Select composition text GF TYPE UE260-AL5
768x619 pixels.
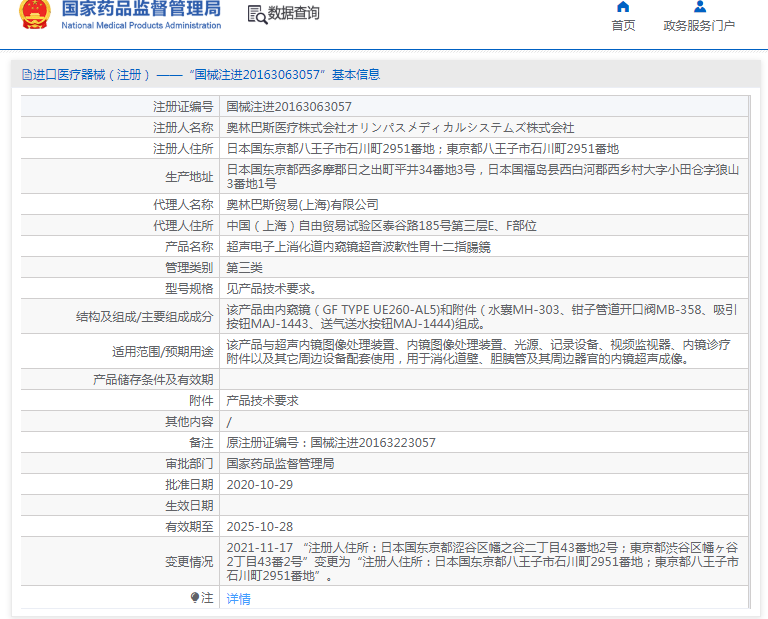click(380, 310)
